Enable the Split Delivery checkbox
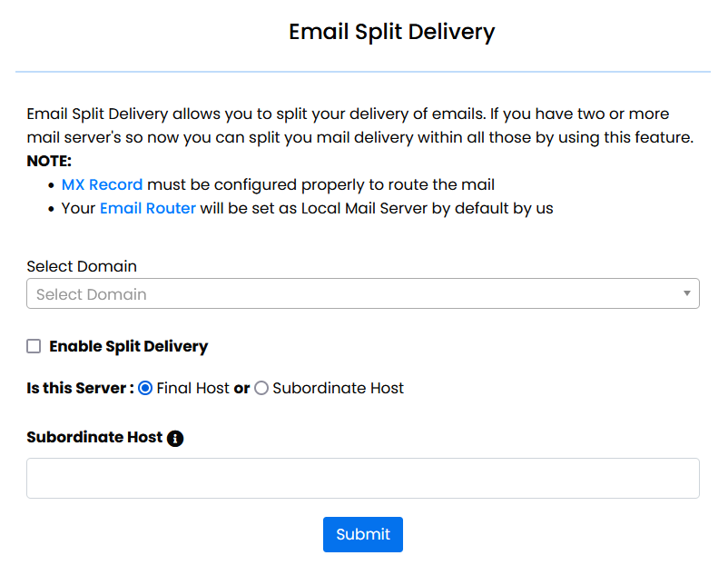This screenshot has height=575, width=728. pyautogui.click(x=34, y=346)
